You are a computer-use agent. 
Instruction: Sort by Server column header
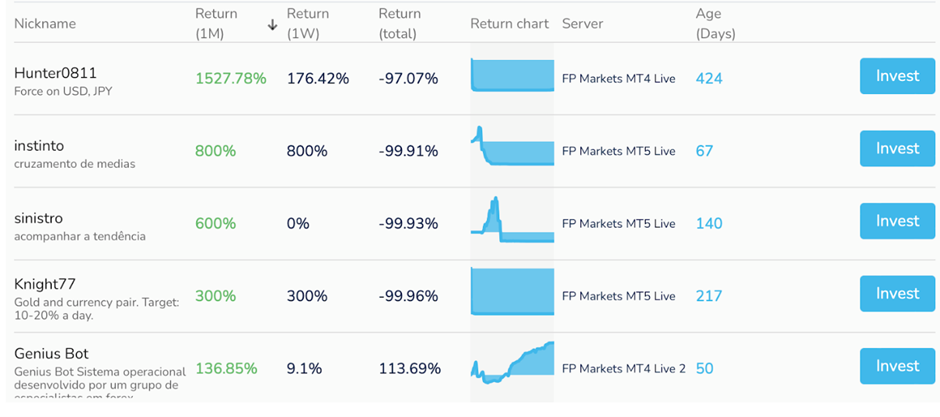tap(583, 24)
